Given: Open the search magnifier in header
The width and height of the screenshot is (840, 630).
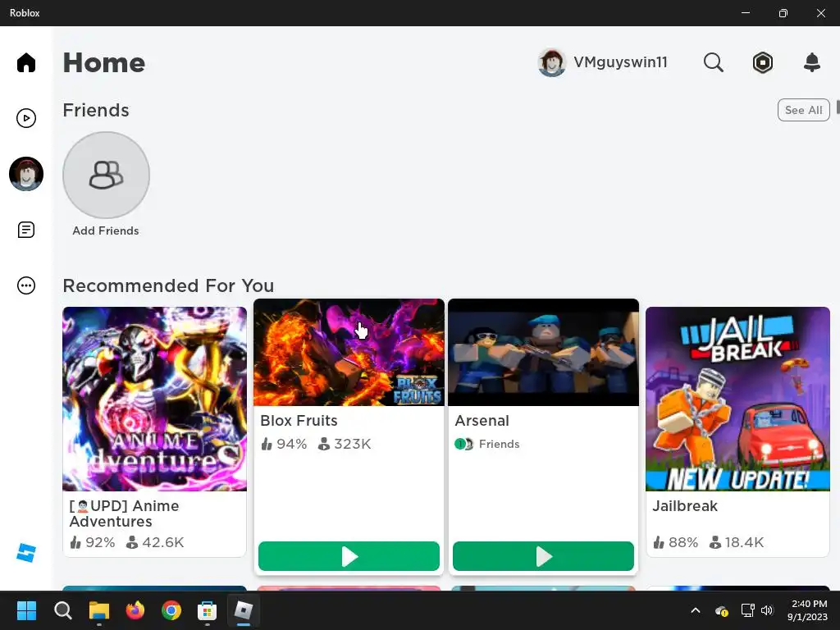Looking at the screenshot, I should (713, 62).
